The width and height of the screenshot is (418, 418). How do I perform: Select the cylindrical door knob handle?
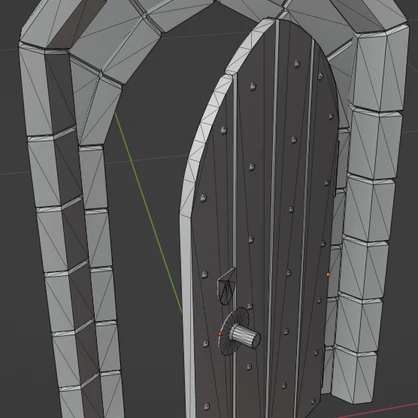(x=246, y=336)
